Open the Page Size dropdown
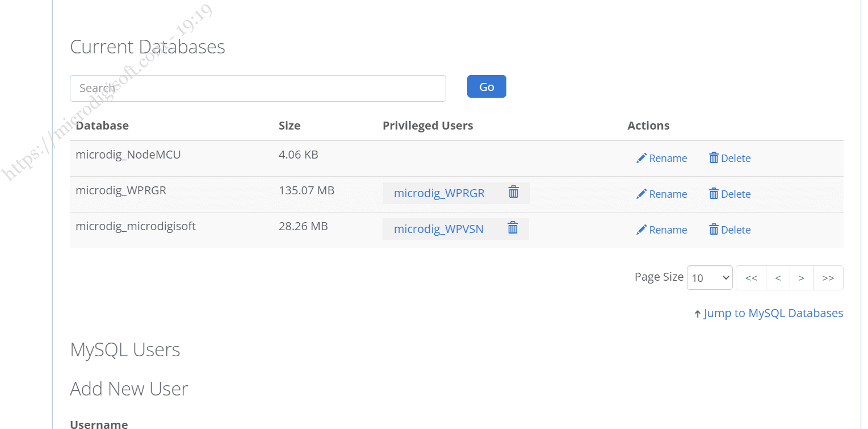The width and height of the screenshot is (868, 429). coord(710,277)
